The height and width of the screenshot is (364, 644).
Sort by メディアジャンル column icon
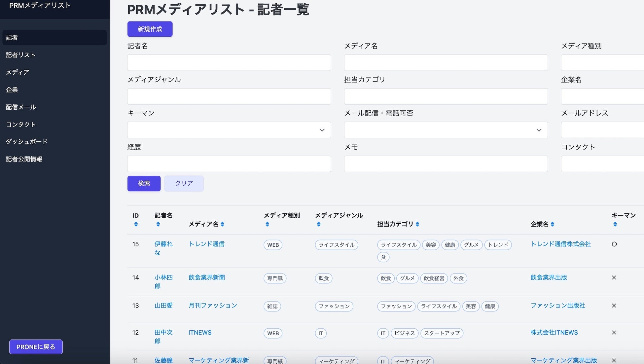(x=318, y=224)
